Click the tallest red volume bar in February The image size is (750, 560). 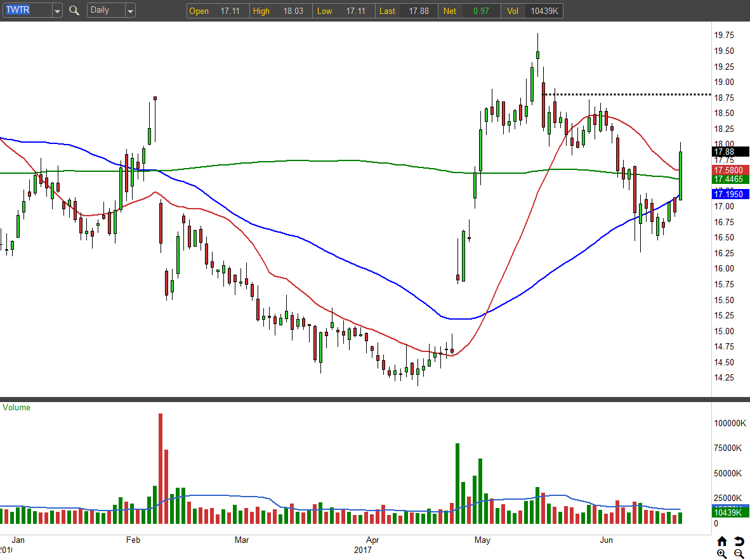(x=161, y=469)
